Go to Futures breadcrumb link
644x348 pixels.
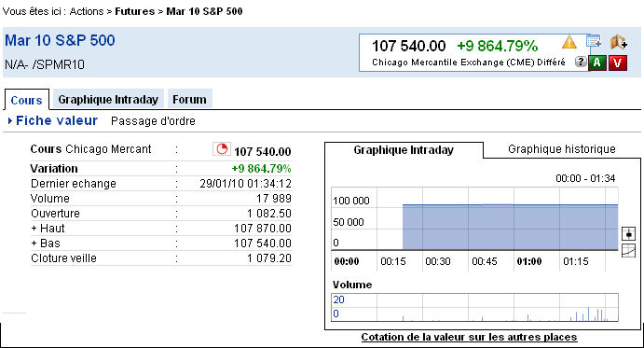pos(135,11)
